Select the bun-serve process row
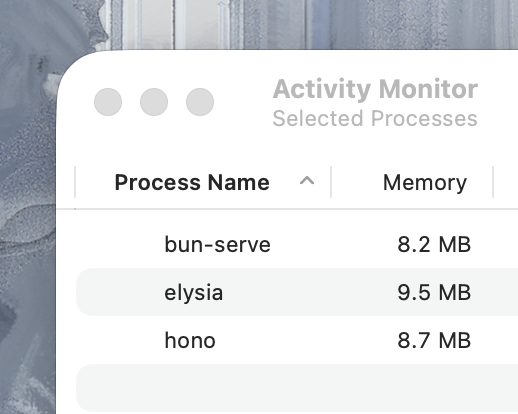The width and height of the screenshot is (518, 414). (297, 244)
